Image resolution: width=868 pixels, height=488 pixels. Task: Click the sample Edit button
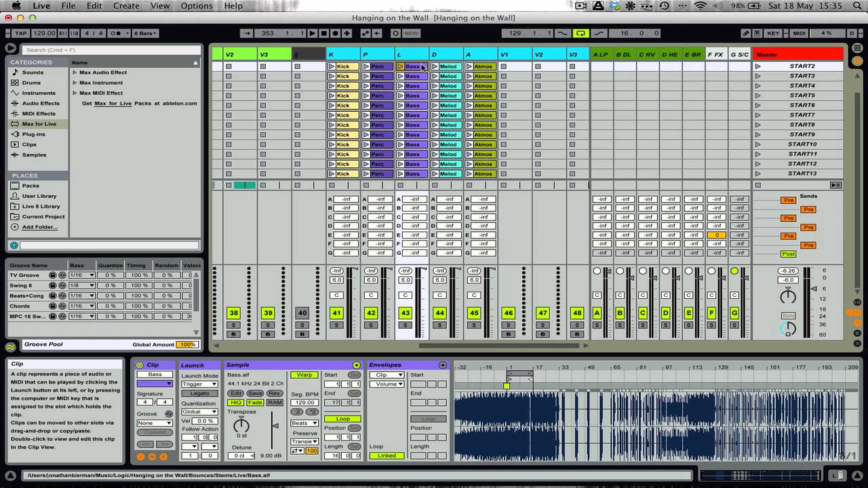pyautogui.click(x=235, y=393)
